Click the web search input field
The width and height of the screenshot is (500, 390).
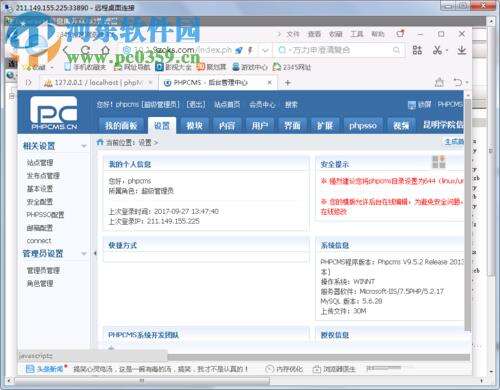(339, 50)
